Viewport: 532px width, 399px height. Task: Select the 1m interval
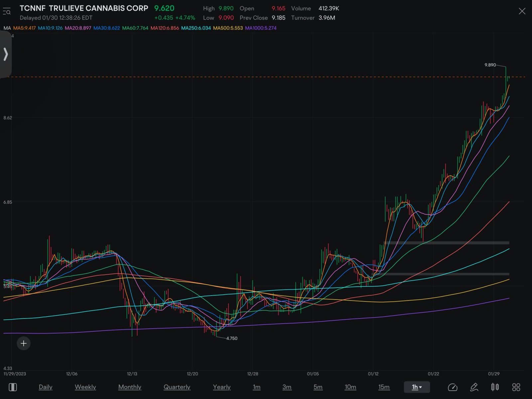257,387
